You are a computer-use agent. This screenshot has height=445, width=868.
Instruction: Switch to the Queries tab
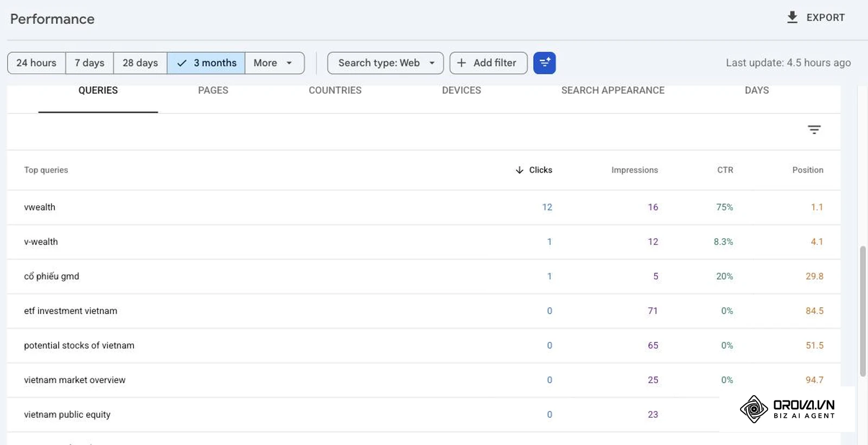click(x=98, y=91)
